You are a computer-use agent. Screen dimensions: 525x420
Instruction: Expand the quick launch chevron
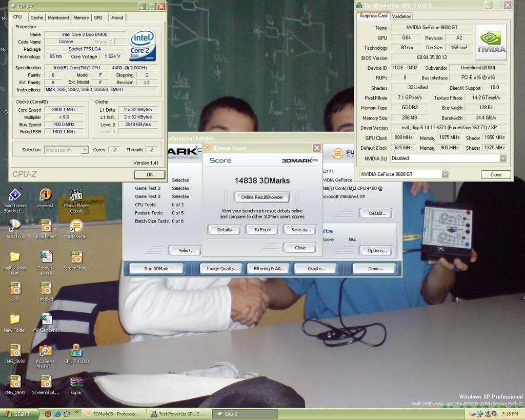point(77,412)
